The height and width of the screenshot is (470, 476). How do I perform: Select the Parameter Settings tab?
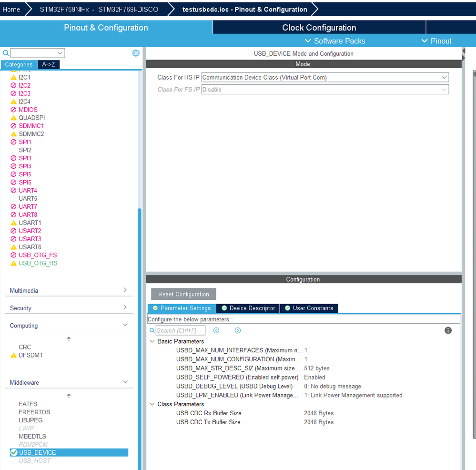(x=182, y=308)
